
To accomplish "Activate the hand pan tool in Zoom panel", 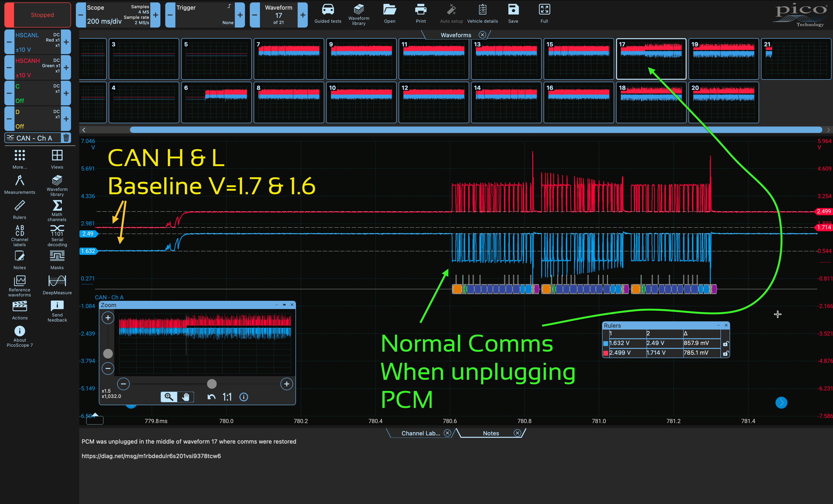I will [186, 397].
